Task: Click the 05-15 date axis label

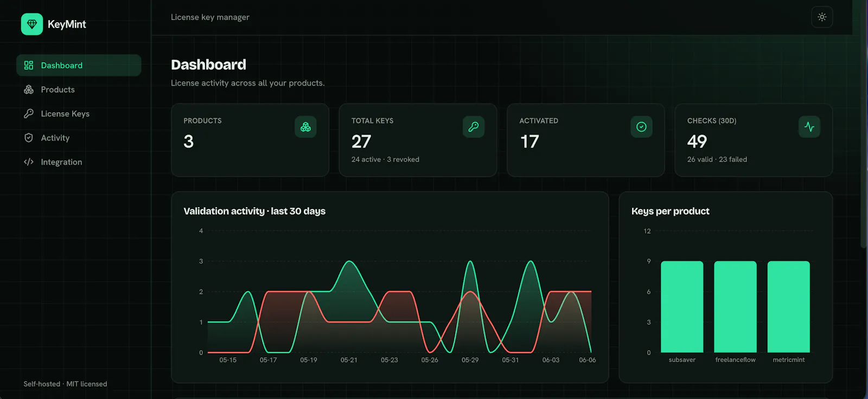Action: (228, 360)
